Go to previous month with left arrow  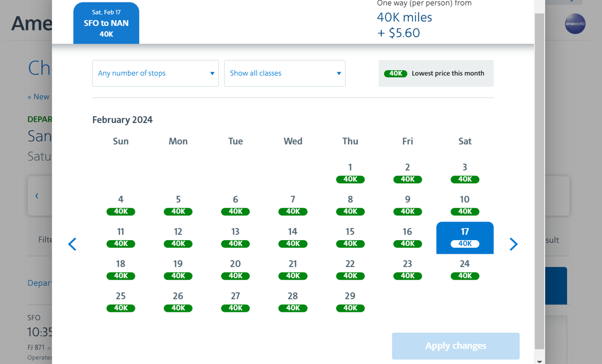(x=72, y=244)
